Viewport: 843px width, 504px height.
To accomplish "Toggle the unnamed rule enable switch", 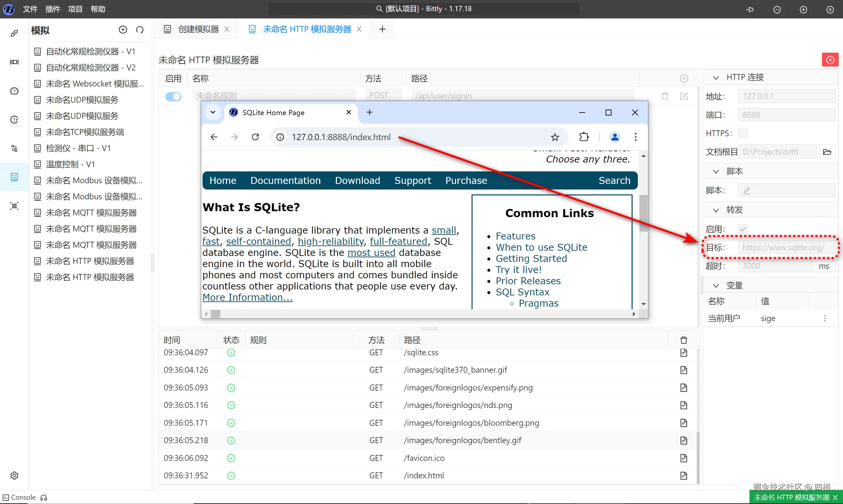I will (x=173, y=96).
